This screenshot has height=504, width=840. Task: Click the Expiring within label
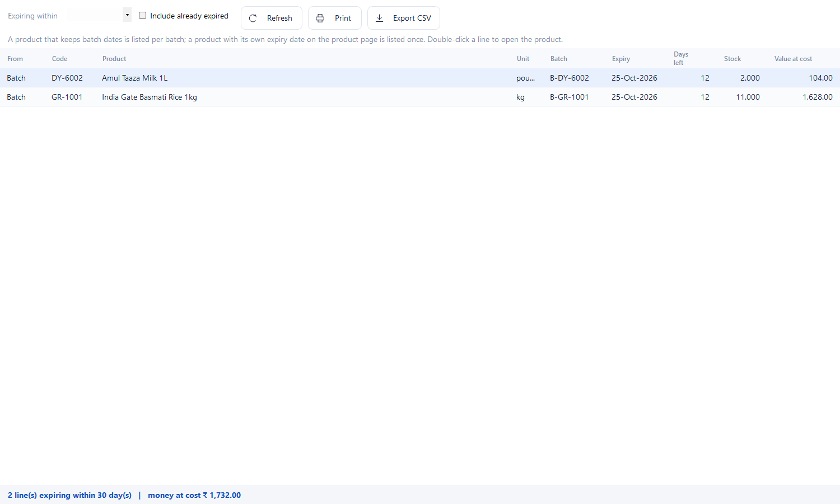pyautogui.click(x=32, y=16)
